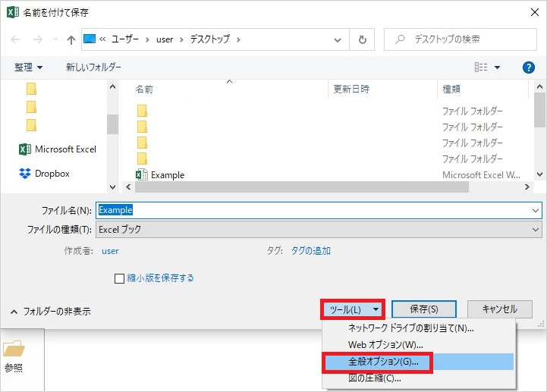
Task: Click the horizontal scrollbar of file list
Action: pyautogui.click(x=302, y=187)
